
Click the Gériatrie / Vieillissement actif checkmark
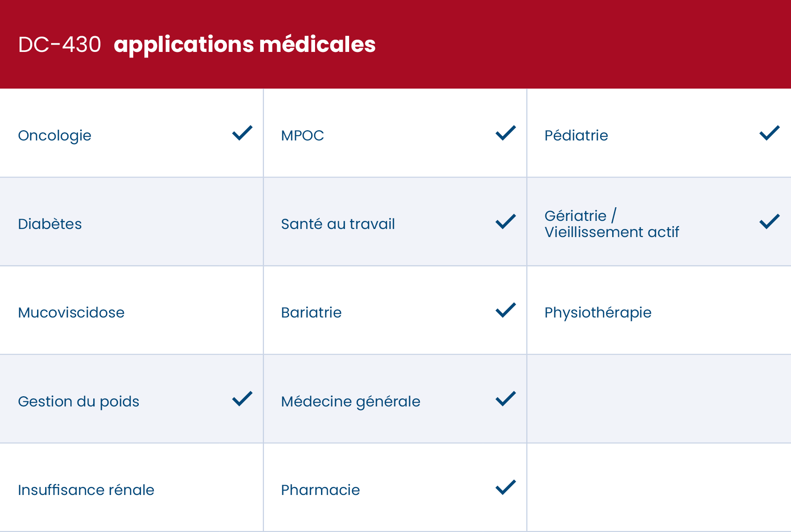[x=769, y=221]
